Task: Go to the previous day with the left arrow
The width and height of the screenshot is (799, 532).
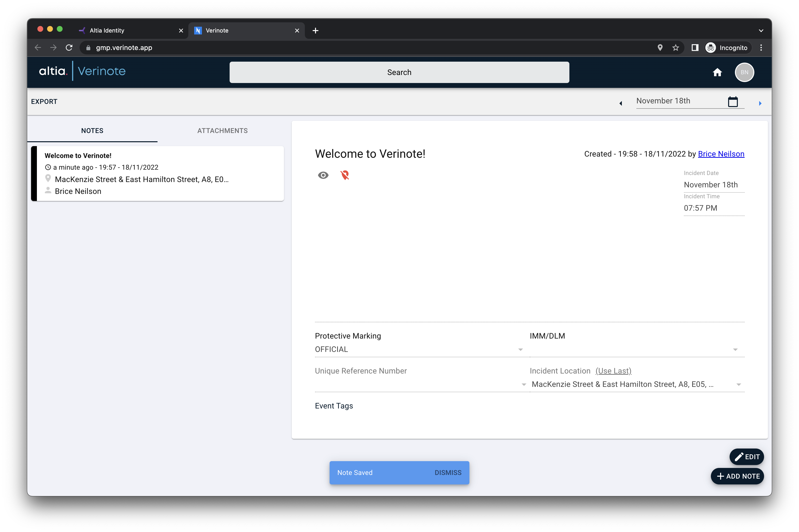Action: [621, 103]
